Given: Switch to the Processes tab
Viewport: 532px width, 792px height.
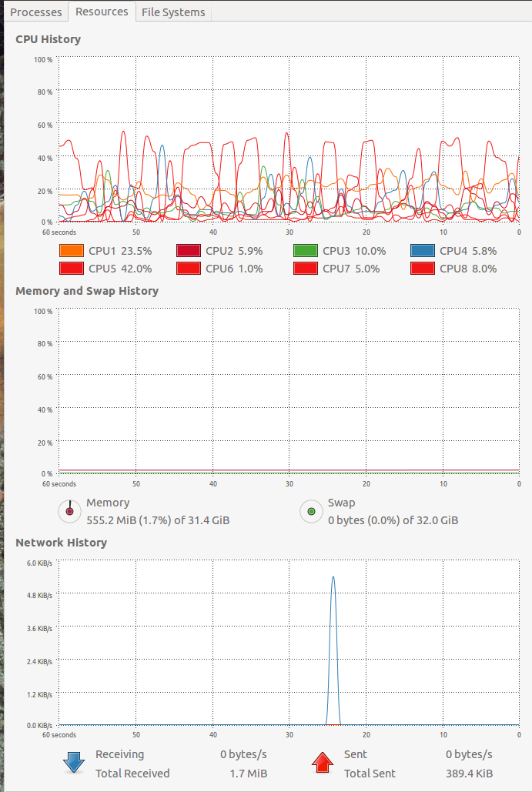Looking at the screenshot, I should tap(36, 12).
